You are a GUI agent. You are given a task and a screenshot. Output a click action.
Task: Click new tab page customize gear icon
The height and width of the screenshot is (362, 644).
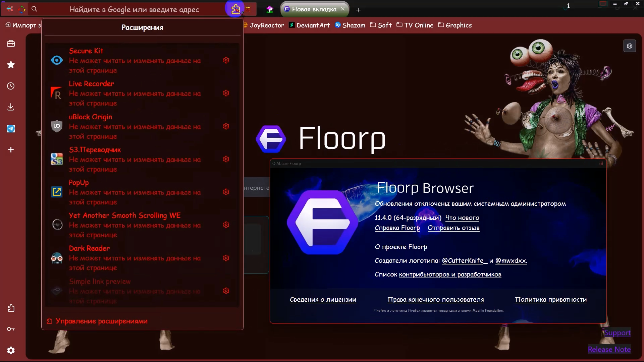click(629, 46)
